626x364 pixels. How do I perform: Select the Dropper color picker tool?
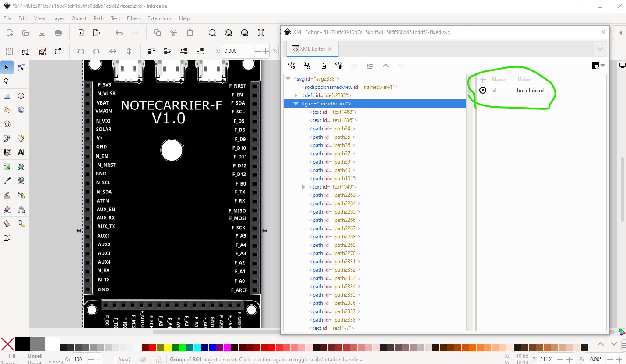[7, 181]
